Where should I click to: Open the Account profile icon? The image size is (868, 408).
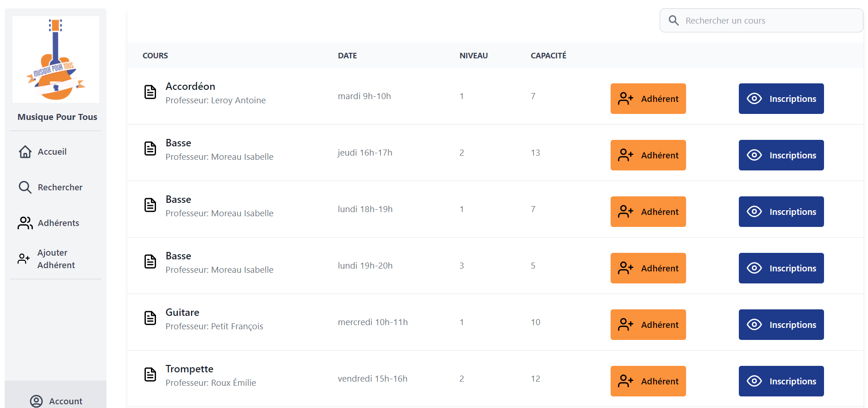pyautogui.click(x=36, y=401)
